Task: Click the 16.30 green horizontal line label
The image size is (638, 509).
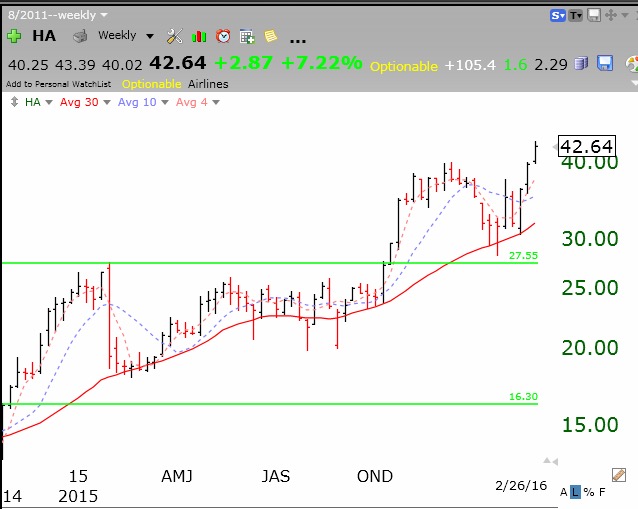Action: 523,396
